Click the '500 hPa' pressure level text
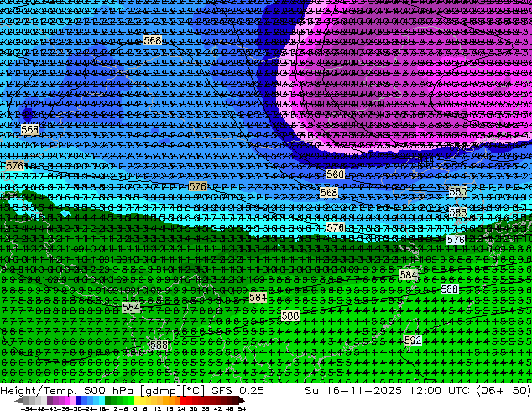 click(x=108, y=391)
